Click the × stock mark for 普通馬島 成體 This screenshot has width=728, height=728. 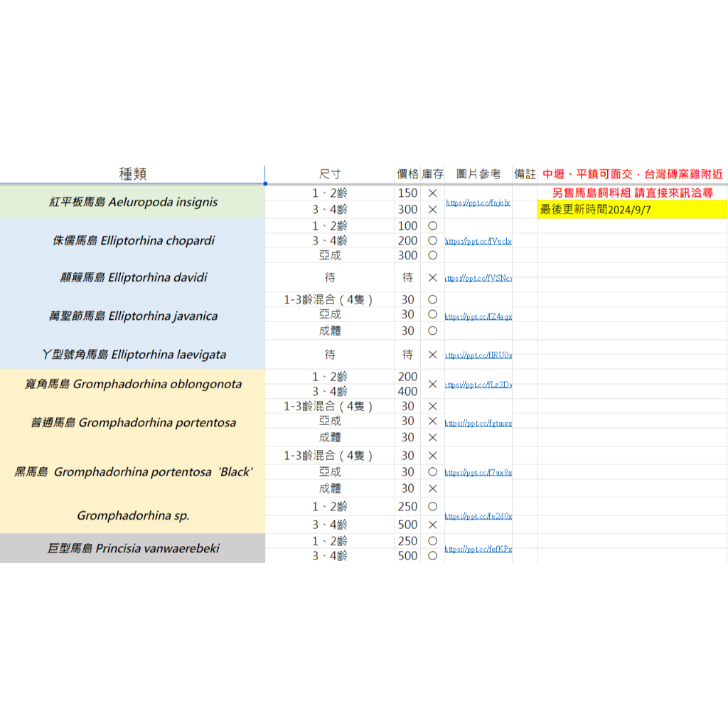(432, 437)
